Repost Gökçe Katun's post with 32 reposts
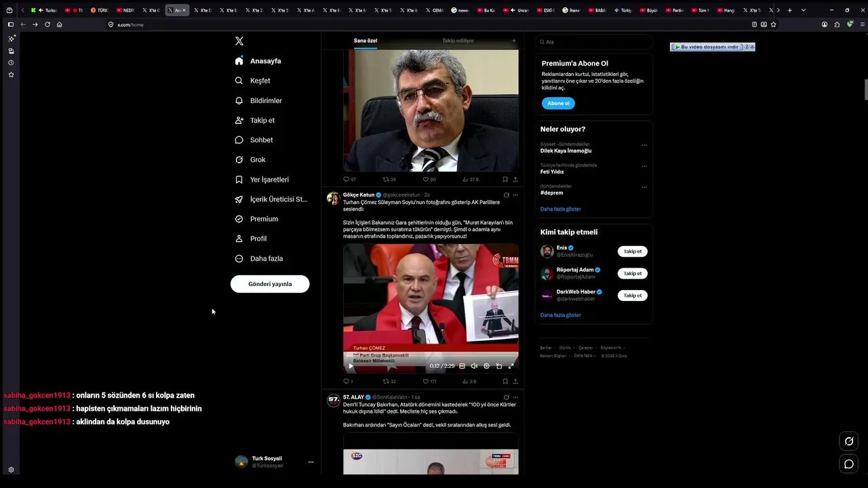Viewport: 868px width, 488px height. tap(389, 381)
